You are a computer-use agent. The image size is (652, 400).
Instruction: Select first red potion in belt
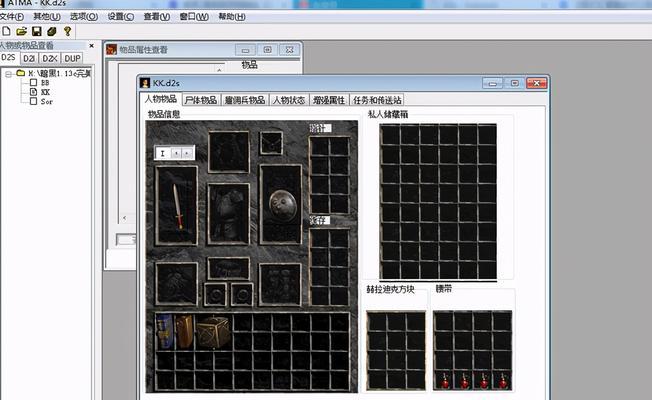(x=445, y=380)
